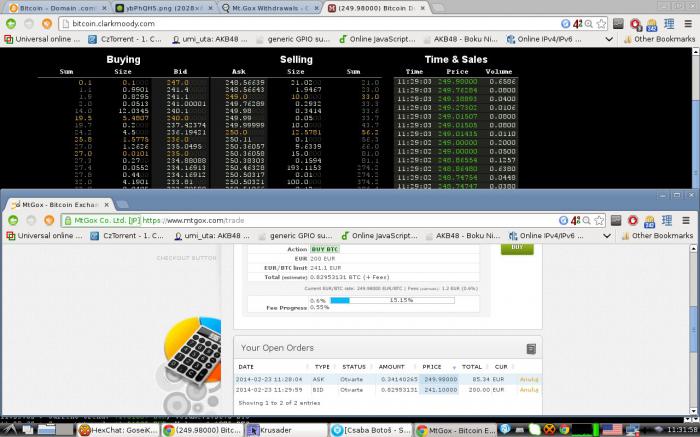The height and width of the screenshot is (437, 700).
Task: Click the Chinese character extension icon in the MtGox window
Action: click(x=667, y=220)
